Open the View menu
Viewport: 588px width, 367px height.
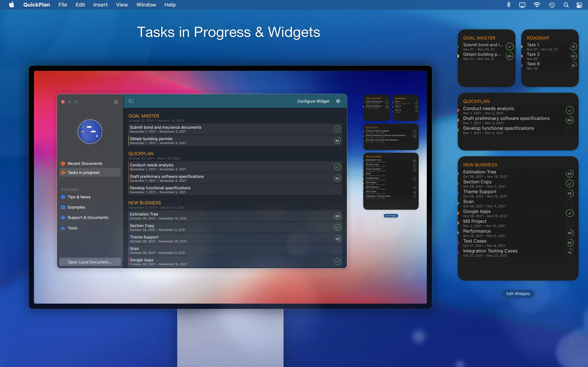(x=122, y=5)
